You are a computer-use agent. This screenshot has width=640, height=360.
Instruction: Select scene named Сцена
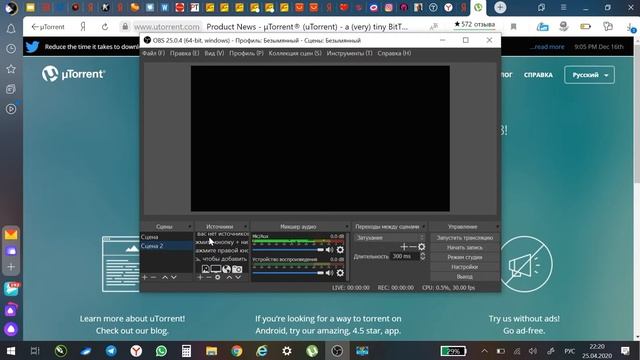pyautogui.click(x=166, y=237)
